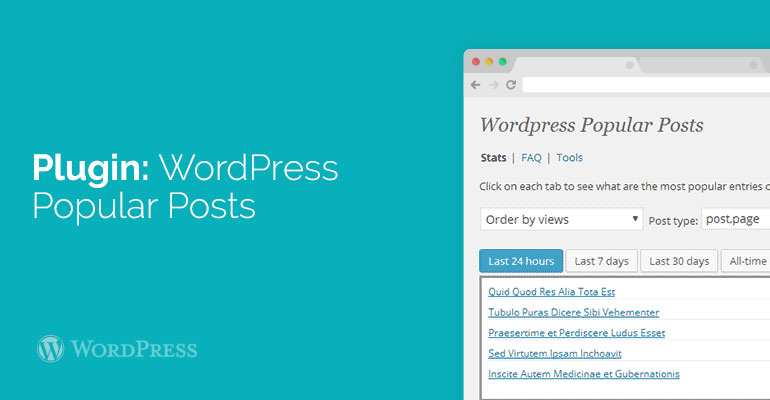Click the WordPress logo icon

coord(51,349)
